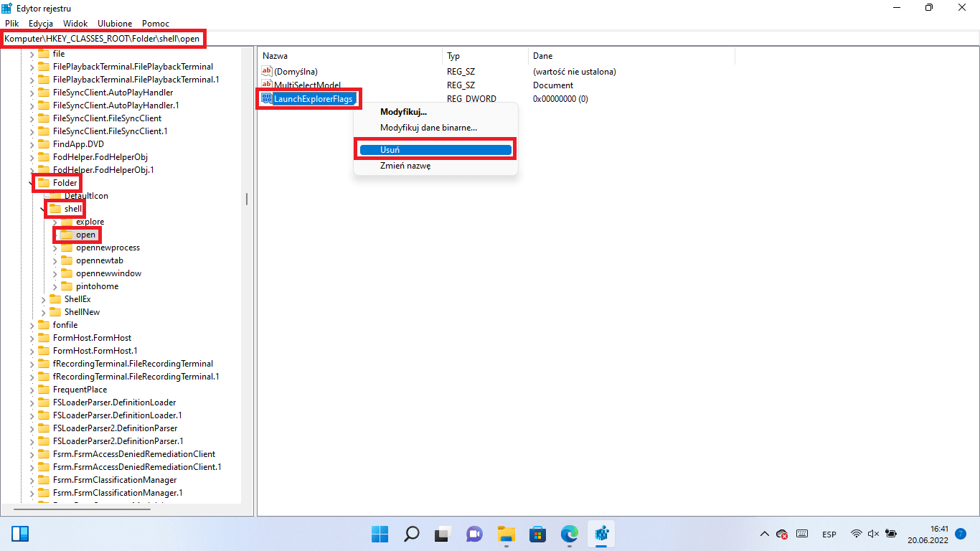This screenshot has height=551, width=980.
Task: Expand the FileSyncClient.AutoPlayHandler key
Action: click(x=32, y=93)
